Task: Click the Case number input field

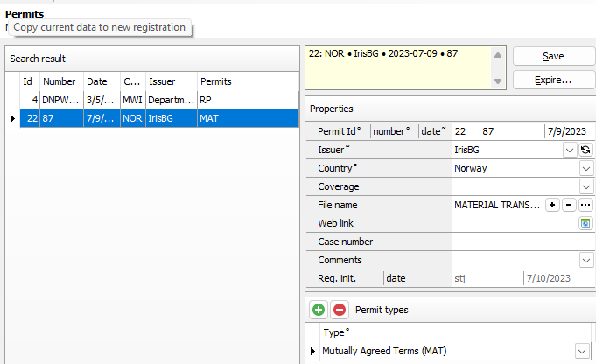Action: tap(523, 241)
